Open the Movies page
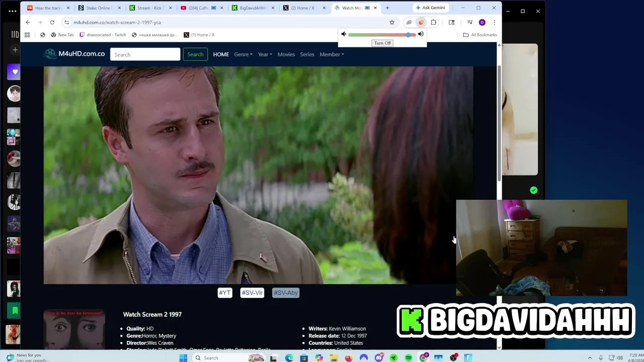This screenshot has height=362, width=644. pos(286,54)
